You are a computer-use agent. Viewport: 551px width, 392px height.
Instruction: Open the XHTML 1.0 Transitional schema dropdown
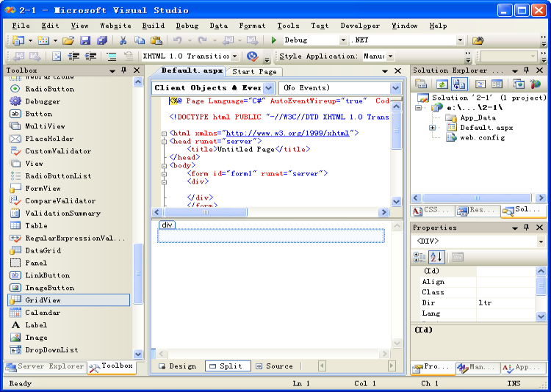(235, 57)
